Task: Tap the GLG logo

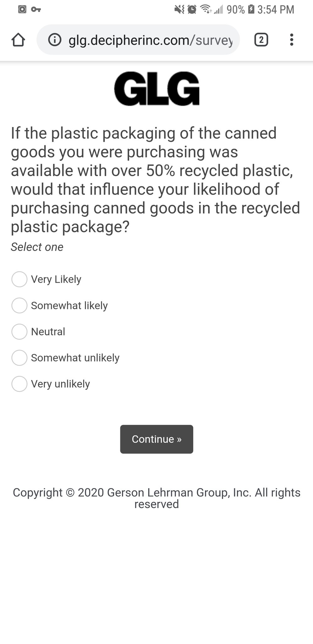Action: point(156,88)
